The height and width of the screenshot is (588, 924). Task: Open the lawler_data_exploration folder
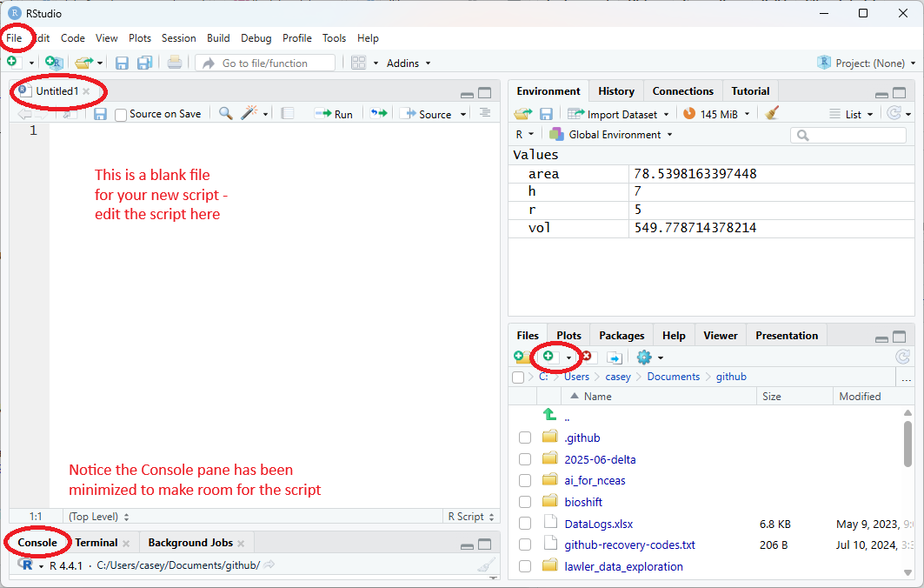[623, 566]
